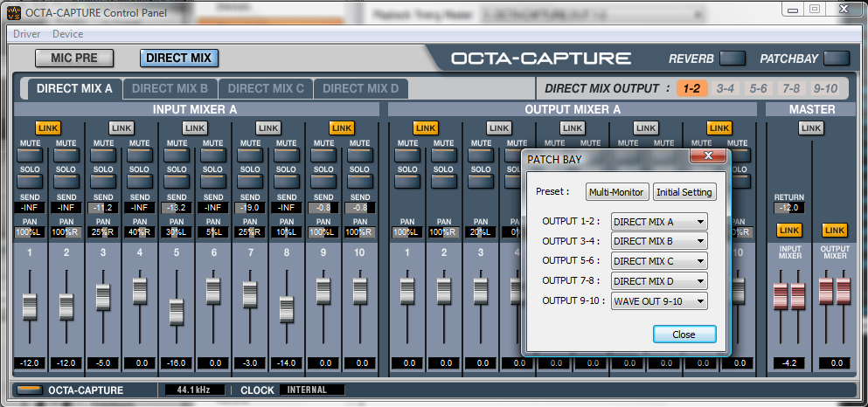Toggle the MASTER section LINK button

[810, 128]
